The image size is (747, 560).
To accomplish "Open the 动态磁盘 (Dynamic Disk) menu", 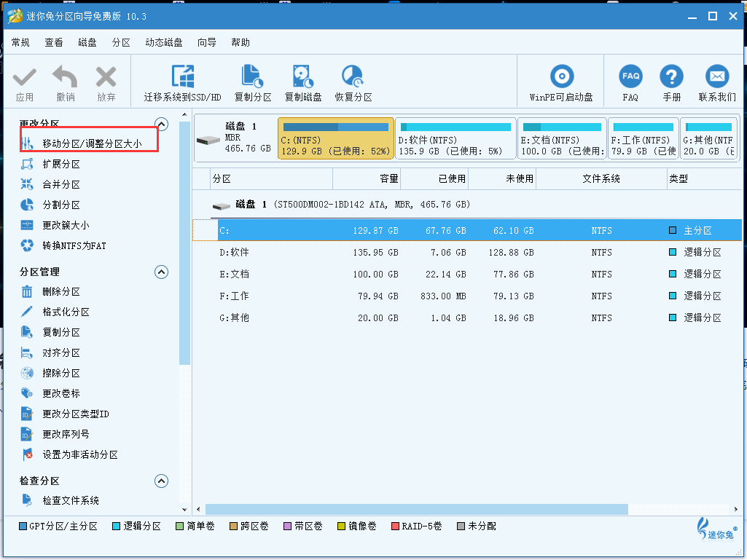I will click(x=164, y=42).
